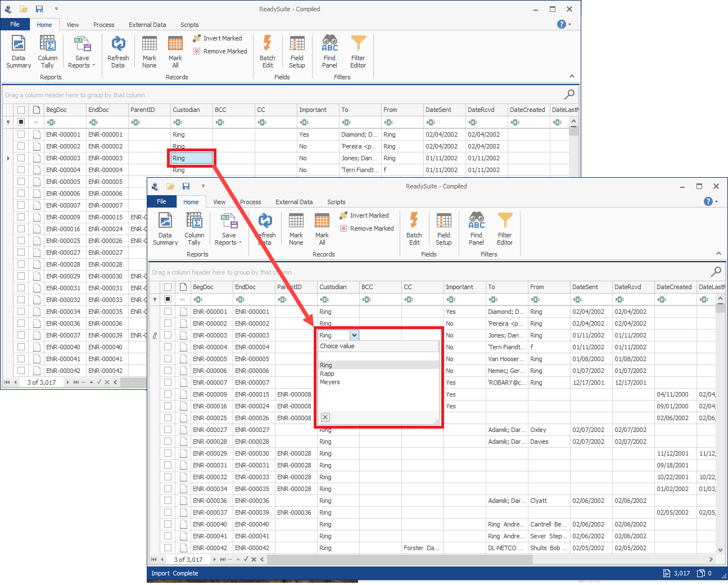Click EndDoc column header in back window

107,110
